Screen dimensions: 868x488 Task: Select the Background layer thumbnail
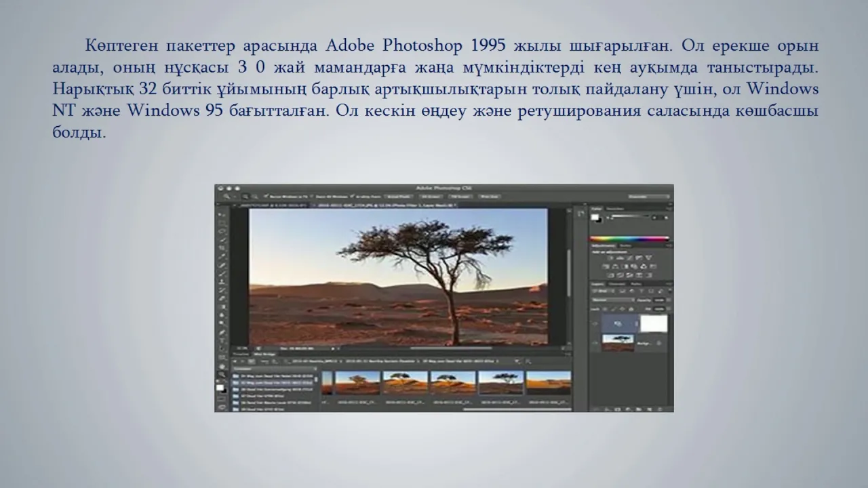[618, 343]
